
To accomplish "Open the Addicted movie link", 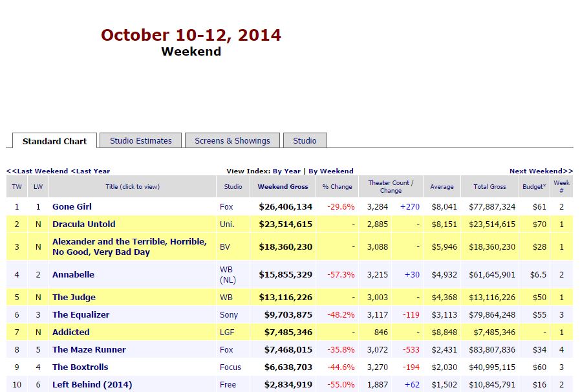I will coord(70,332).
